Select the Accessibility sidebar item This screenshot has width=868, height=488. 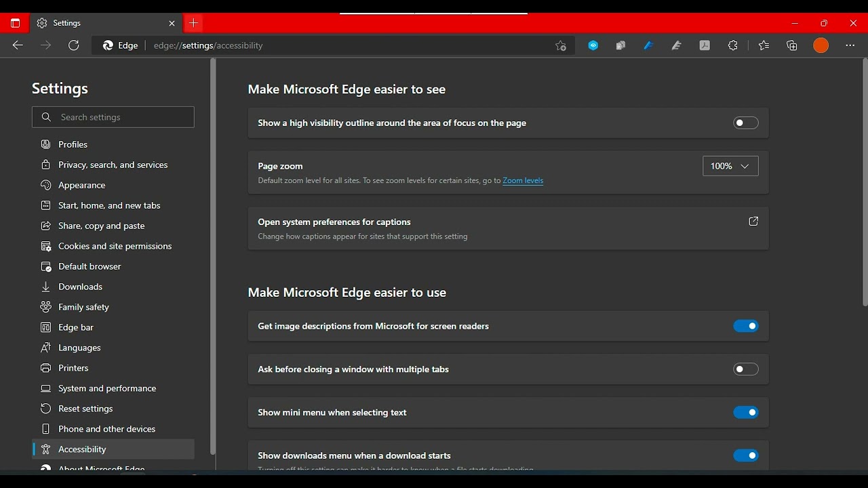(113, 449)
